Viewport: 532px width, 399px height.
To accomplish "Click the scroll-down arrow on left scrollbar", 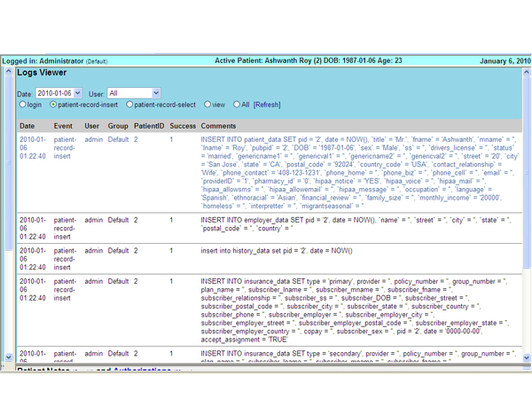I will point(8,357).
